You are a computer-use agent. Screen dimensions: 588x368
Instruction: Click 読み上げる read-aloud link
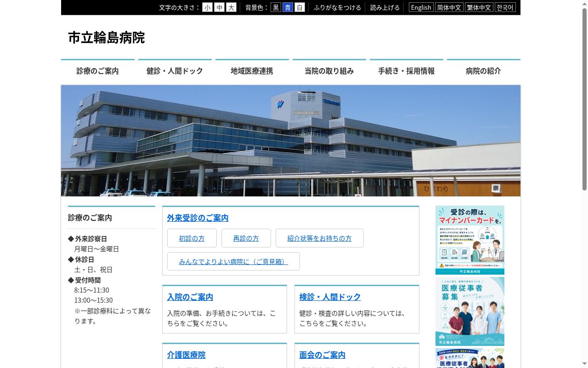click(385, 7)
